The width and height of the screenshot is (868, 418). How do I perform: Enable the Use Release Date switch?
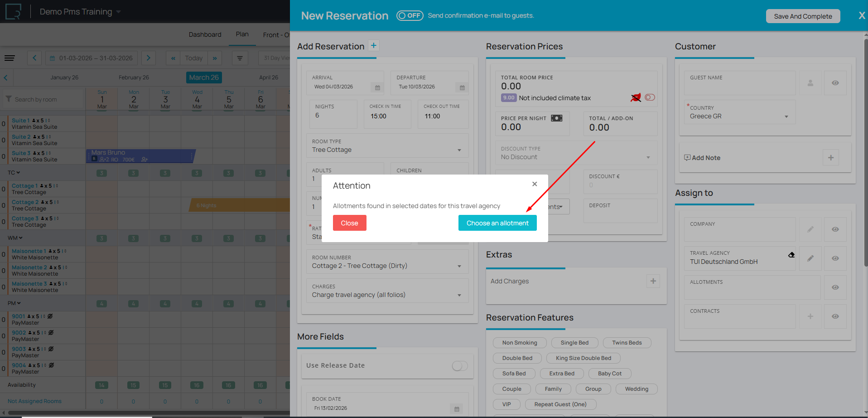tap(459, 366)
